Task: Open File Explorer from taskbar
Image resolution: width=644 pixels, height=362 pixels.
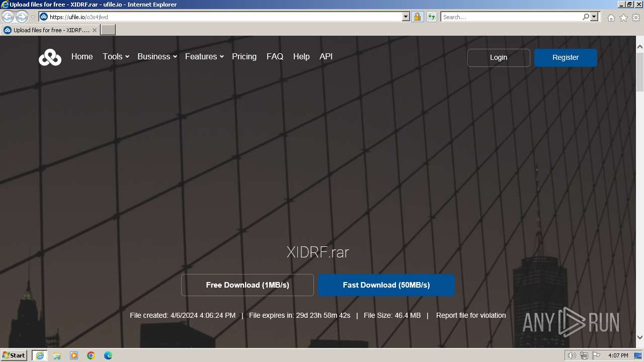Action: (57, 355)
